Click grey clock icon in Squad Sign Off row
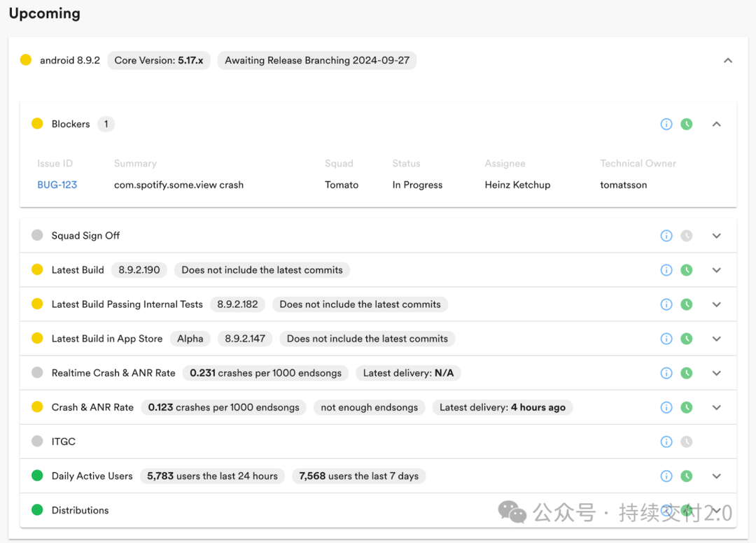 (x=687, y=236)
